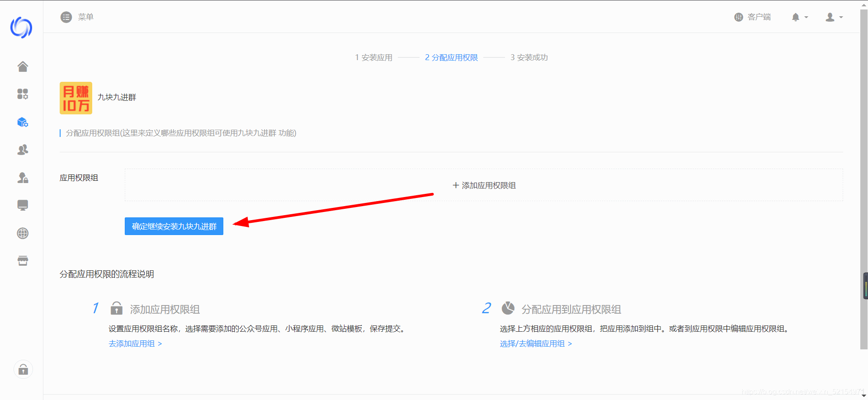
Task: Open the user account dropdown
Action: [834, 17]
